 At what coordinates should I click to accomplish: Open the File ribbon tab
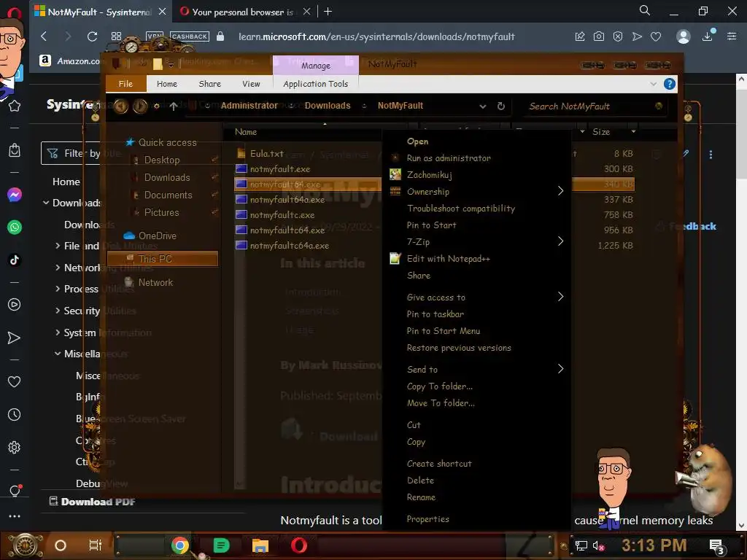tap(125, 84)
